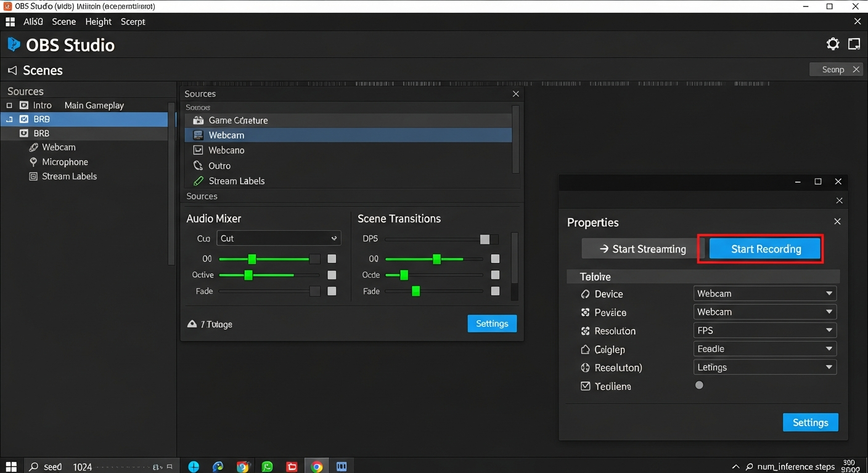Open the settings gear in the top-right corner

coord(832,44)
